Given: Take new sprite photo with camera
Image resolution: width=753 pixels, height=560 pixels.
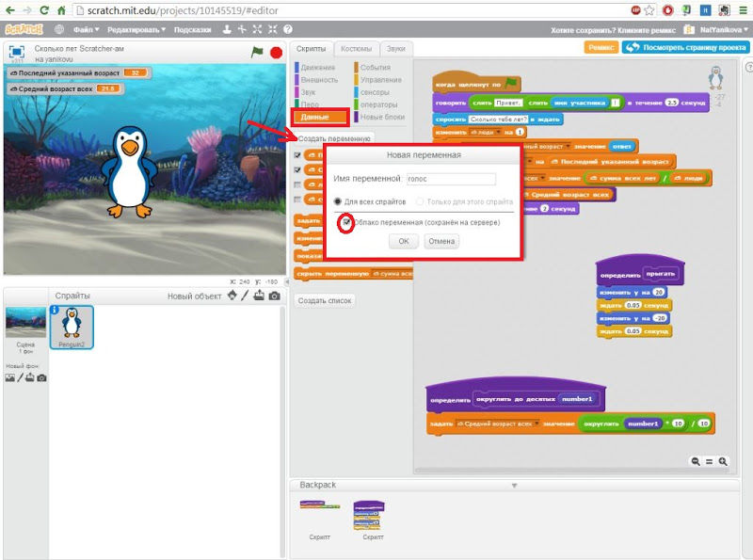Looking at the screenshot, I should point(274,296).
